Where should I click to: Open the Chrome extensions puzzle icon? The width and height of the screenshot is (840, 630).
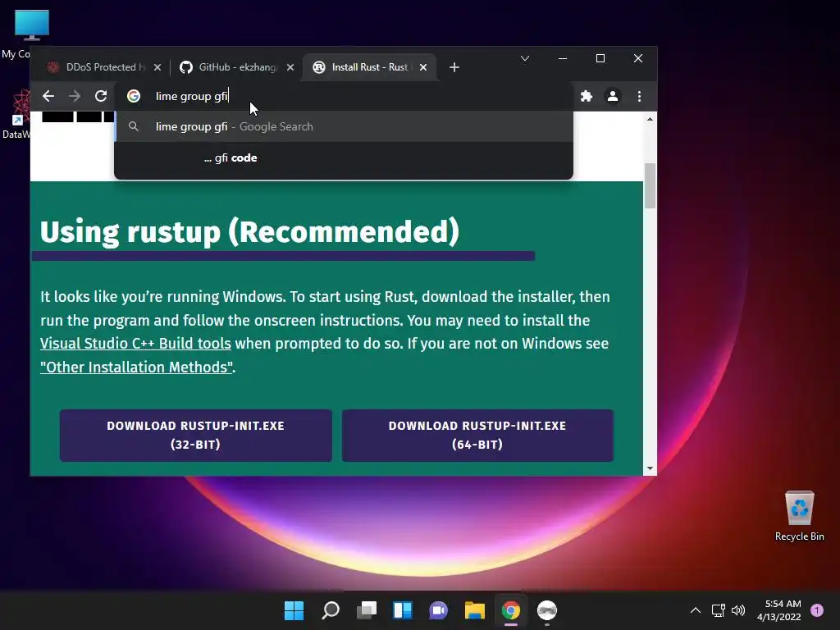[x=587, y=96]
